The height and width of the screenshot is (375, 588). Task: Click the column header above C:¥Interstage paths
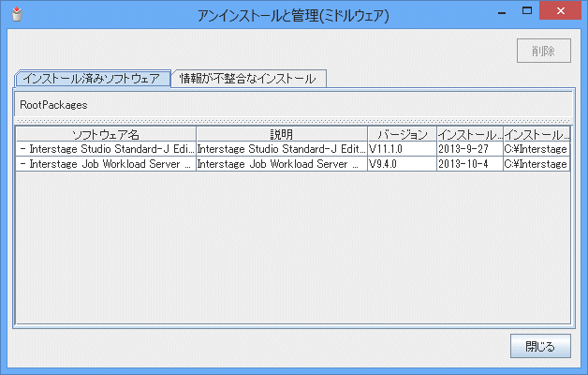537,134
